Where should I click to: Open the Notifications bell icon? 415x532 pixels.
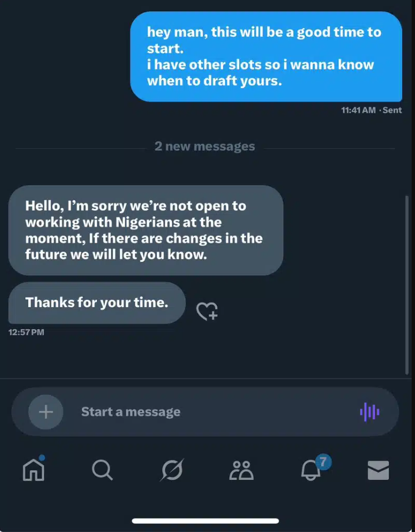311,471
